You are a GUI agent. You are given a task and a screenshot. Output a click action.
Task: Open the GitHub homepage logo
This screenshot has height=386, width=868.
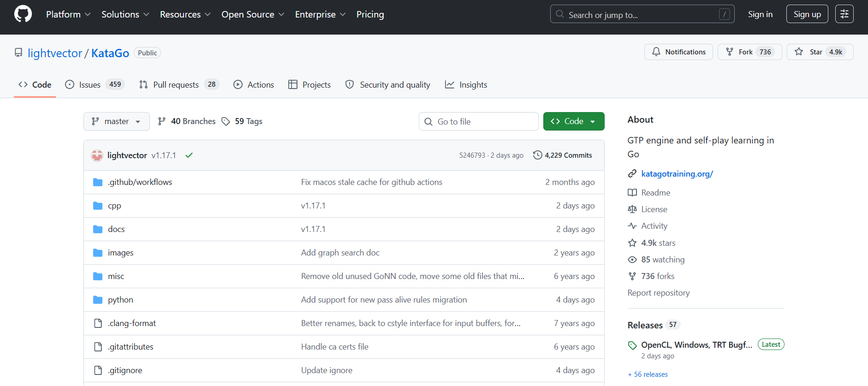click(23, 14)
